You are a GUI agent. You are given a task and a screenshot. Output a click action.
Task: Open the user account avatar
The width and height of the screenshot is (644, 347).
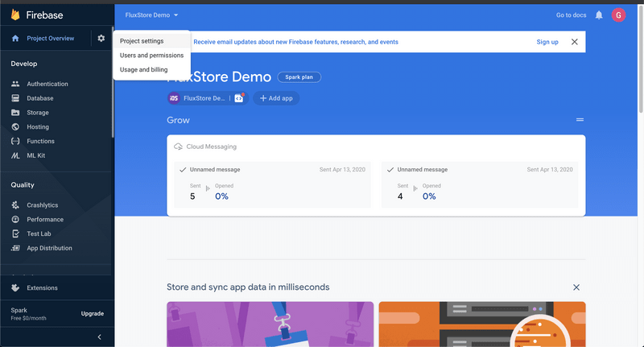pyautogui.click(x=618, y=15)
